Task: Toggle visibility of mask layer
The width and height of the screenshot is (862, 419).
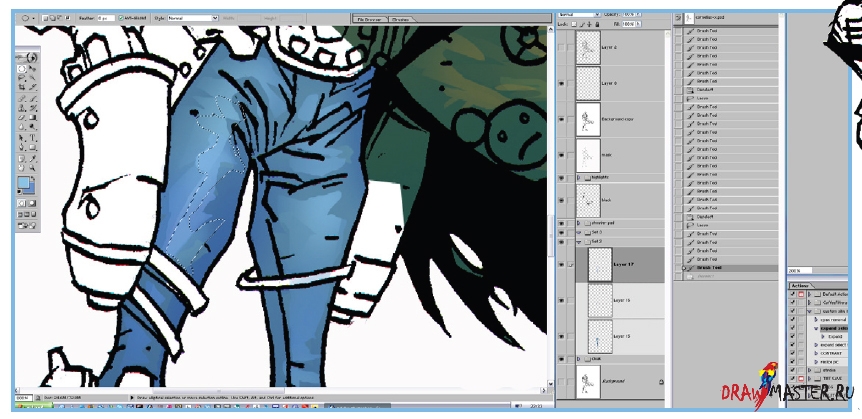Action: 561,155
